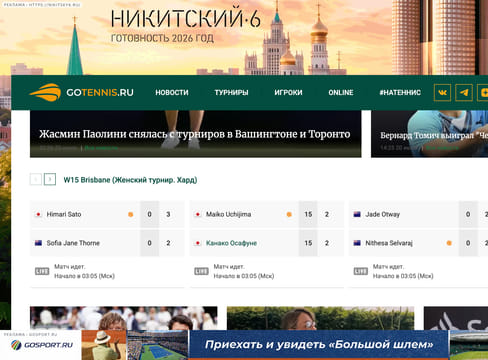Viewport: 488px width, 360px height.
Task: Open the Telegram social icon
Action: click(464, 92)
